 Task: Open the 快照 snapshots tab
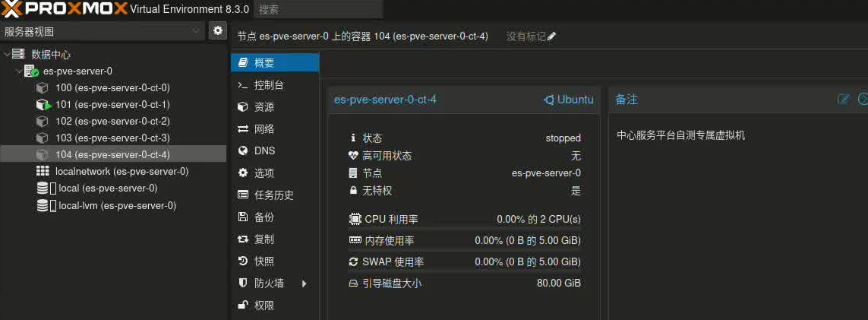tap(264, 261)
